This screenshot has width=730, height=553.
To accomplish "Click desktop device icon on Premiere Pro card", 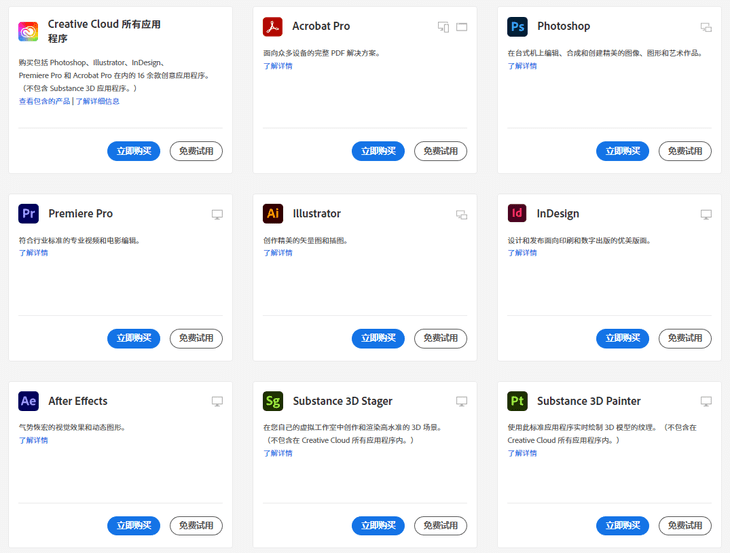I will [x=217, y=214].
